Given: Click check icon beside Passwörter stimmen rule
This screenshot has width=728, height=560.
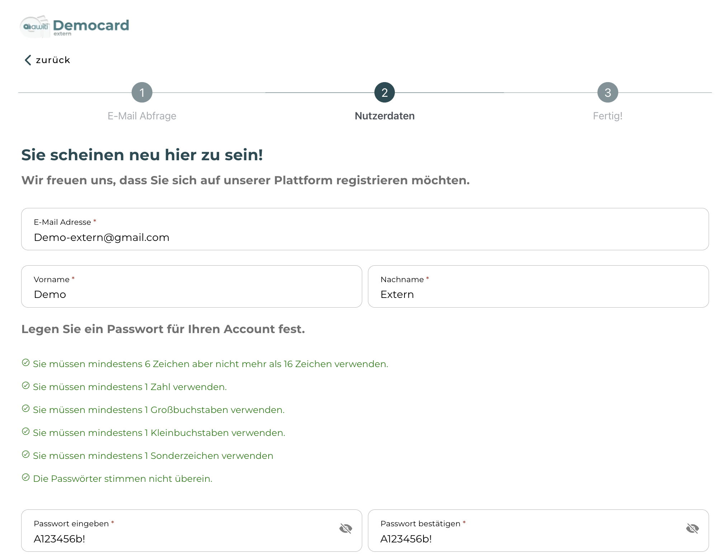Looking at the screenshot, I should pyautogui.click(x=26, y=477).
